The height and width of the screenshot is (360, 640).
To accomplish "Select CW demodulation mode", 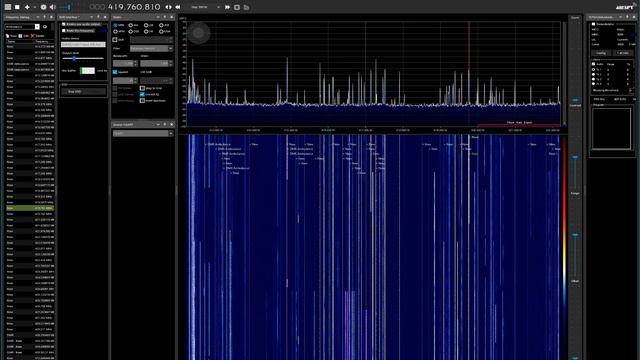I will [146, 31].
